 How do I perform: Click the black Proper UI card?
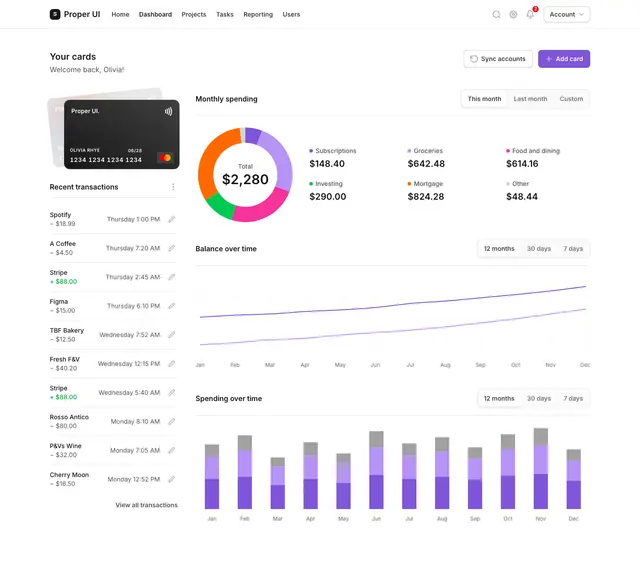(x=122, y=134)
